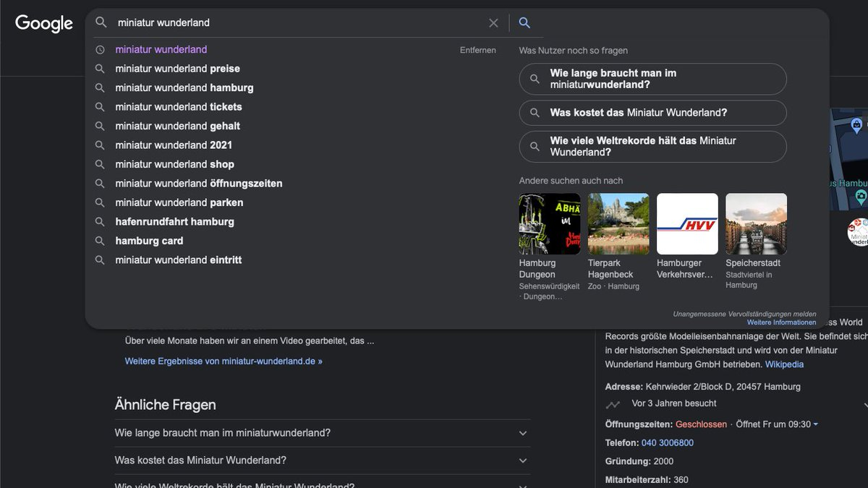This screenshot has height=488, width=868.
Task: Open the Hamburg Dungeon thumbnail
Action: (550, 224)
